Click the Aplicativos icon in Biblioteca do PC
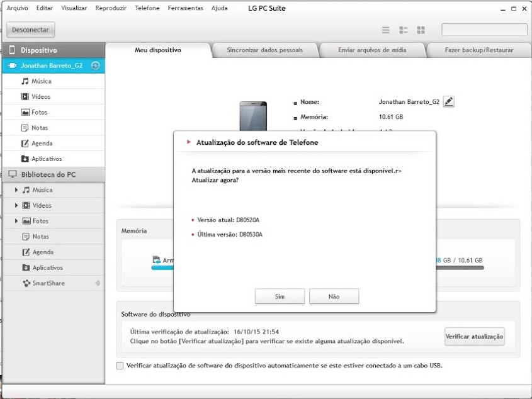Viewport: 532px width, 399px height. [x=26, y=267]
